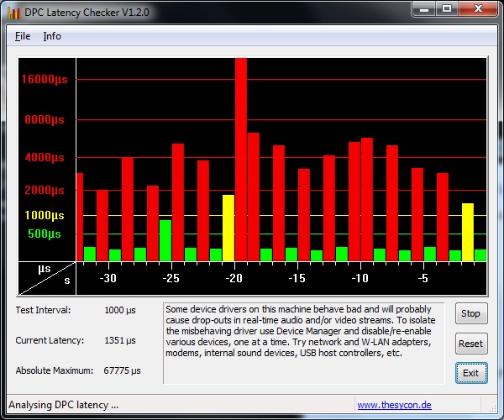The width and height of the screenshot is (504, 420).
Task: Click the driver warning message text box
Action: 304,344
